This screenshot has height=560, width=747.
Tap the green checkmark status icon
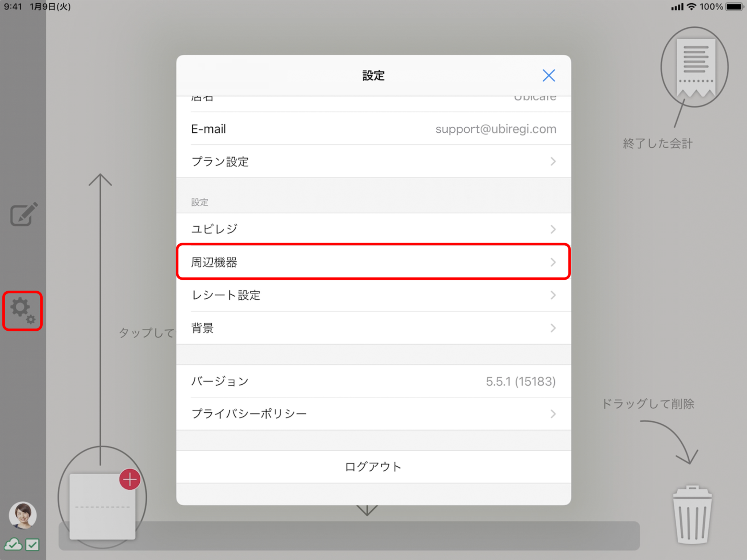[x=32, y=545]
